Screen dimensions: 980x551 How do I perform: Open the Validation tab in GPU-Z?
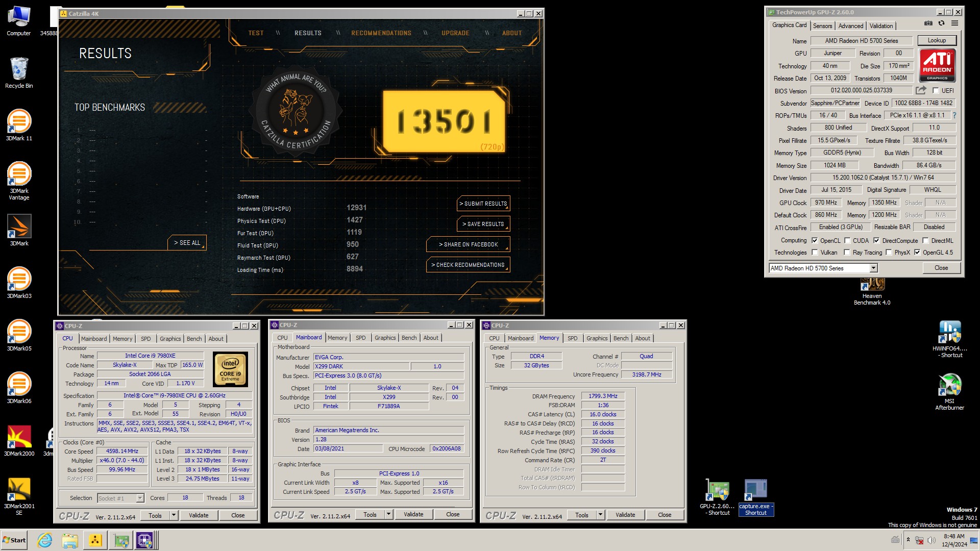[881, 26]
